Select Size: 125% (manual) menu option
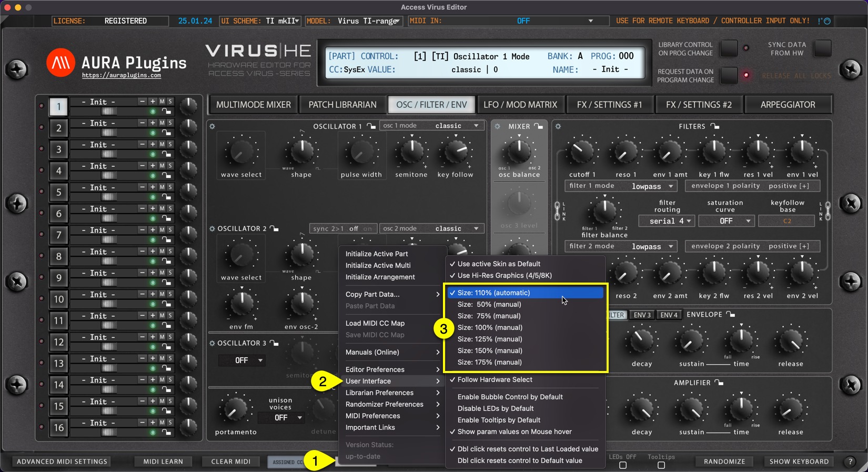Image resolution: width=868 pixels, height=472 pixels. coord(490,339)
